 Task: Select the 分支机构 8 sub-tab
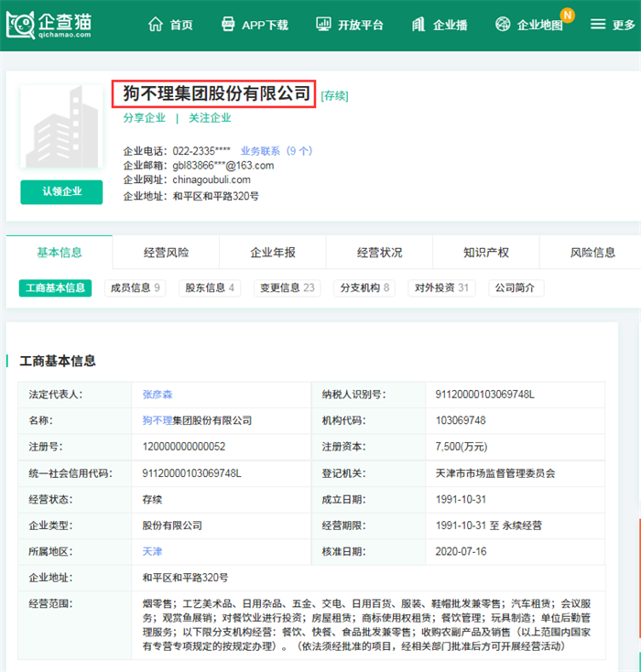coord(364,287)
